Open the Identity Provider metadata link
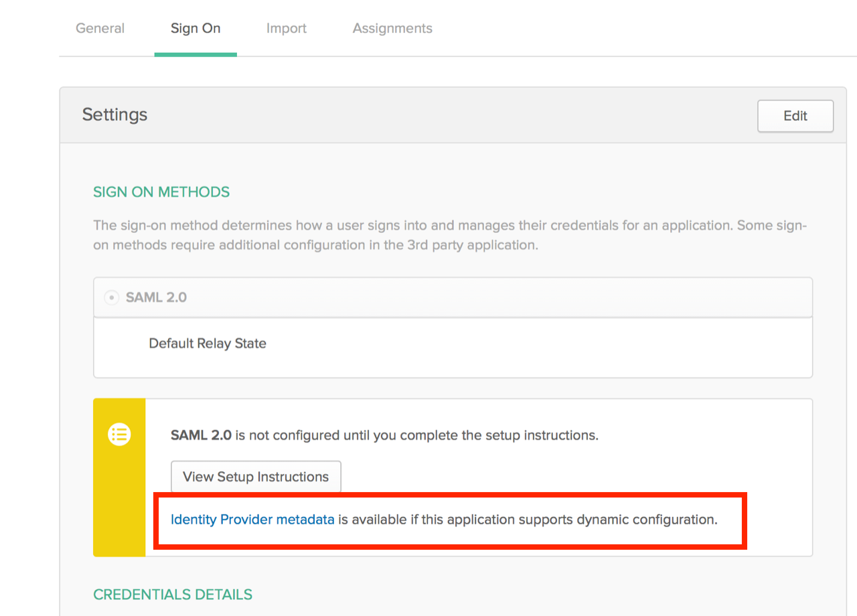Image resolution: width=857 pixels, height=616 pixels. click(252, 520)
